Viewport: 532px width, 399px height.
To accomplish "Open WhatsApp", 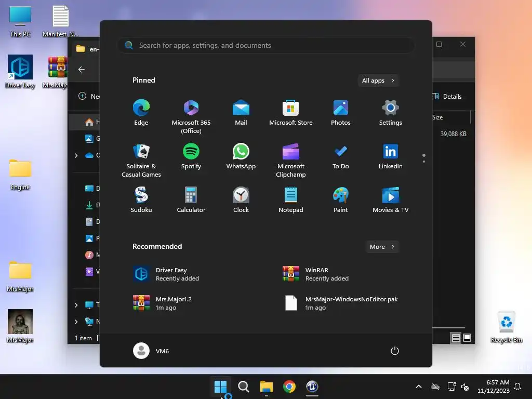I will (x=241, y=156).
